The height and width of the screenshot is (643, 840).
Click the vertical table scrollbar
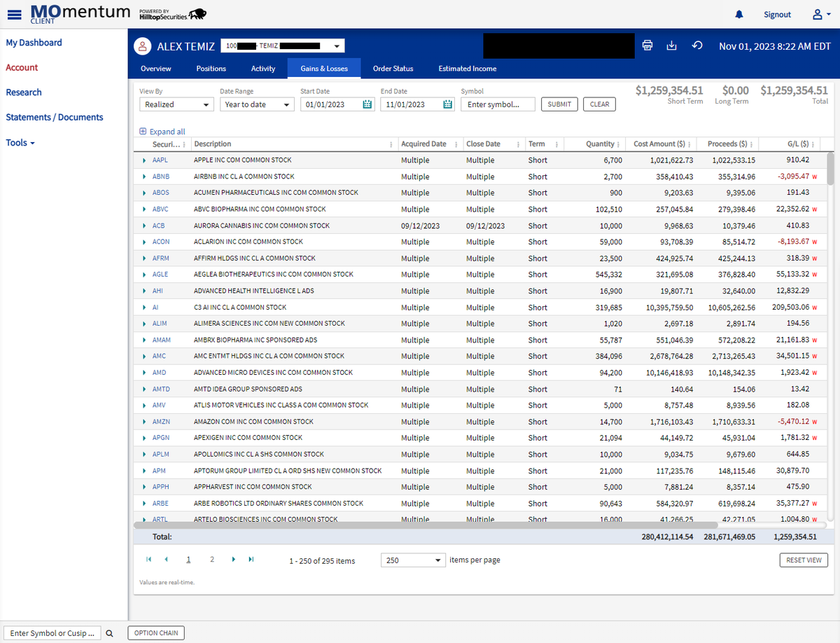point(830,169)
